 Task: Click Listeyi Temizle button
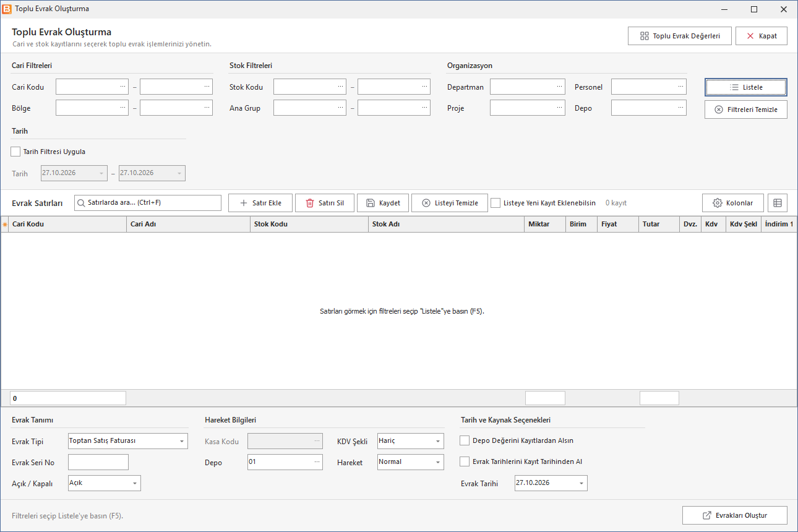450,203
